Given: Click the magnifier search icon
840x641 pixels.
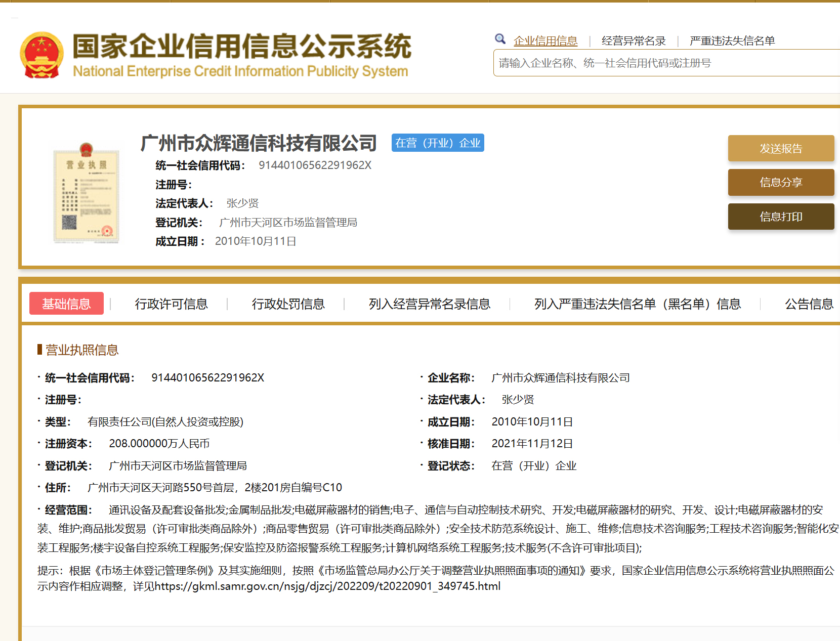Looking at the screenshot, I should point(500,39).
